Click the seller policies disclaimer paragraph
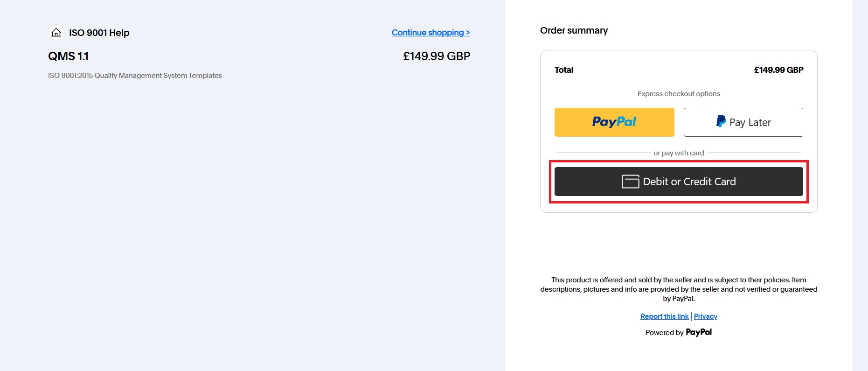The height and width of the screenshot is (371, 868). click(x=679, y=289)
